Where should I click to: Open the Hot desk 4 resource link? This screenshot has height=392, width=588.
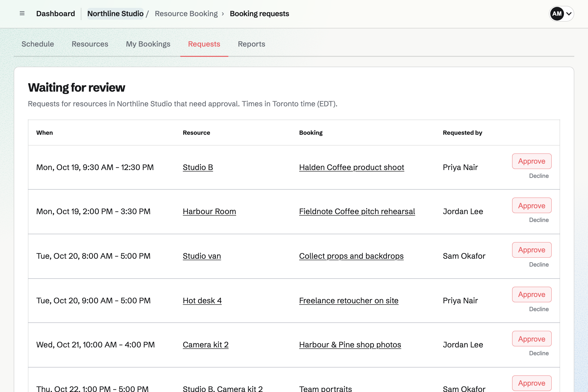click(202, 301)
